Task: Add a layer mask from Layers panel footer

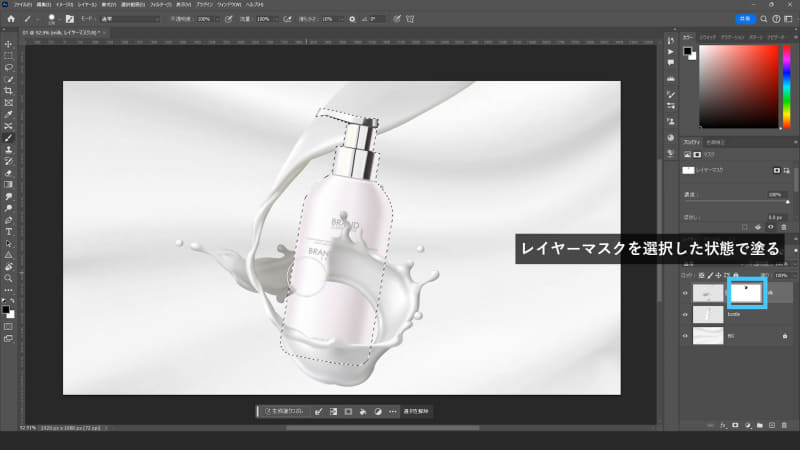Action: (735, 425)
